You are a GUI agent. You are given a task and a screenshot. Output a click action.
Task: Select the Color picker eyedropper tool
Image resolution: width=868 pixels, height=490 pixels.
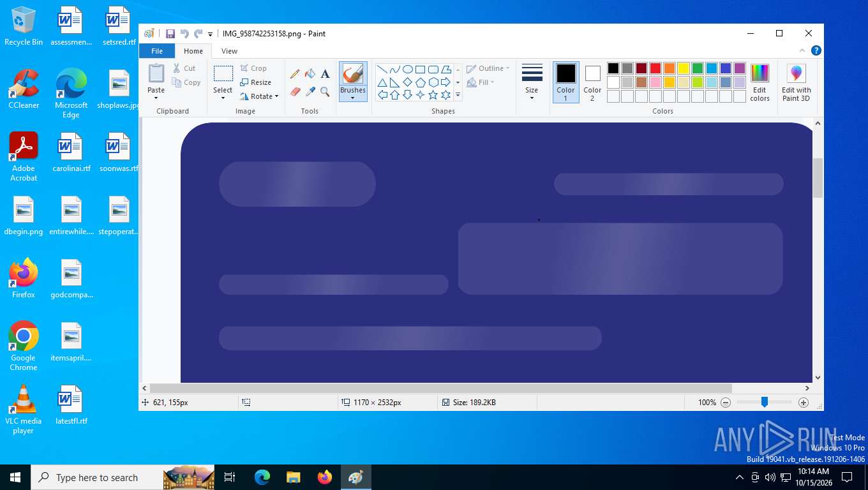click(310, 92)
